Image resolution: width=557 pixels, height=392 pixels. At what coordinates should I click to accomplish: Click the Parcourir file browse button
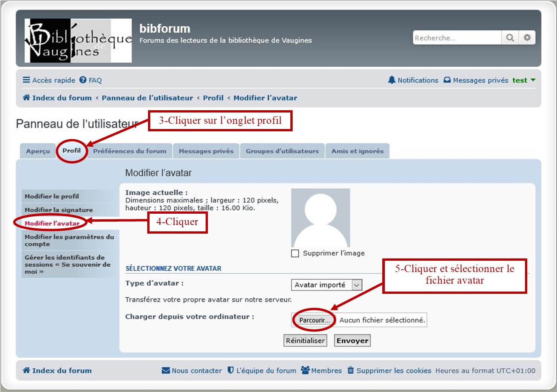(314, 320)
